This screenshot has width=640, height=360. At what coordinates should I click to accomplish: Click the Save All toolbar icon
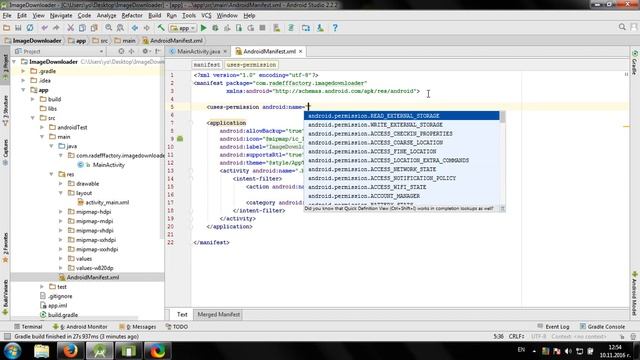pos(18,28)
